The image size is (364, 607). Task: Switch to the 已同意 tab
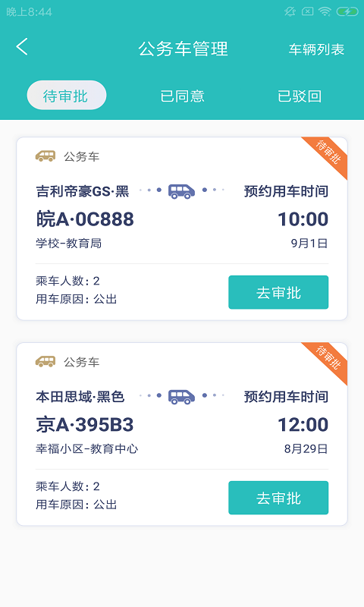coord(182,96)
